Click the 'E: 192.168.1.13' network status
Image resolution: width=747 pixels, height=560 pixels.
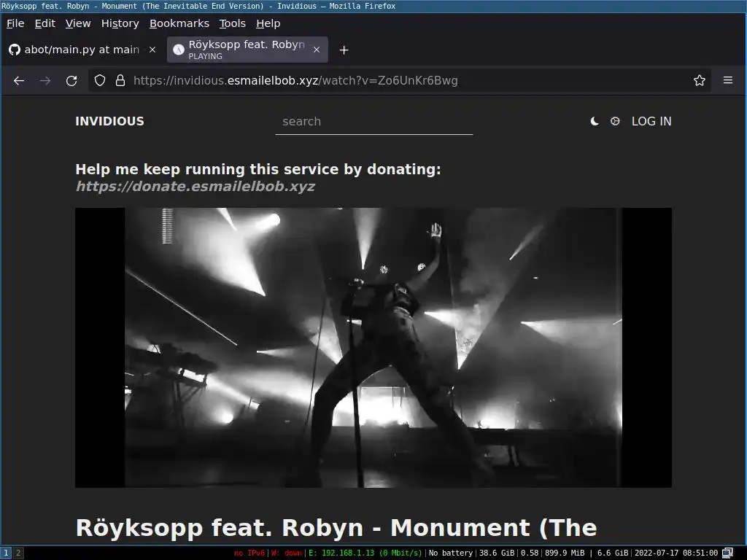tap(365, 553)
